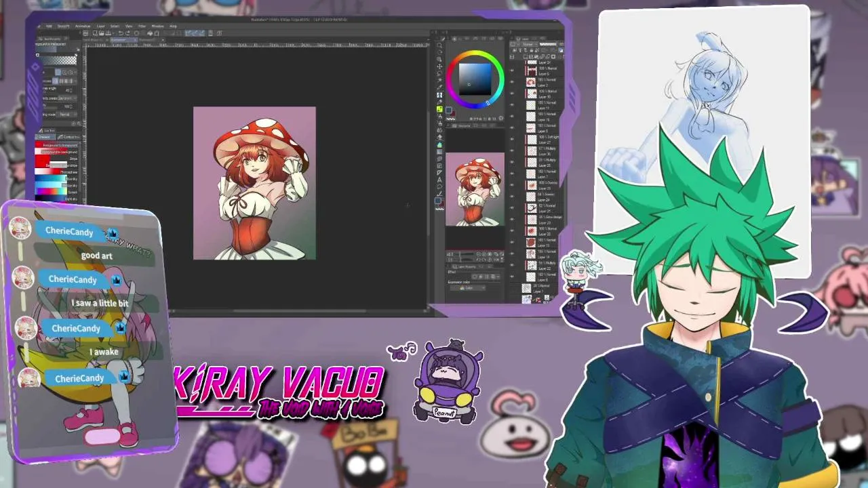The width and height of the screenshot is (868, 488).
Task: Toggle visibility of Layer 2
Action: click(x=512, y=82)
